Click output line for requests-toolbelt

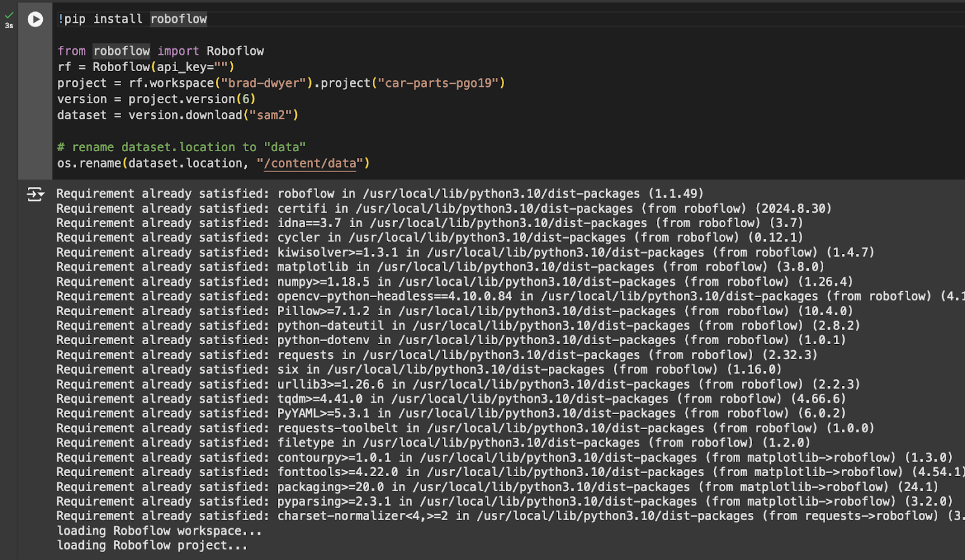(466, 428)
